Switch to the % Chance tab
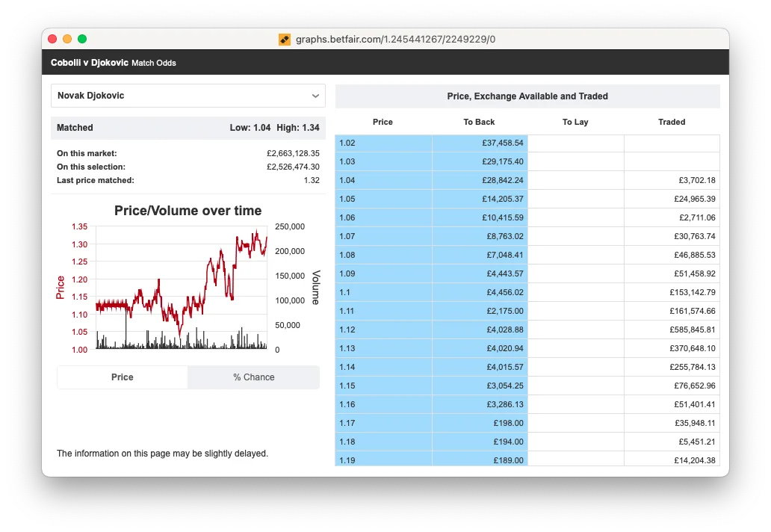Image resolution: width=771 pixels, height=532 pixels. [253, 377]
